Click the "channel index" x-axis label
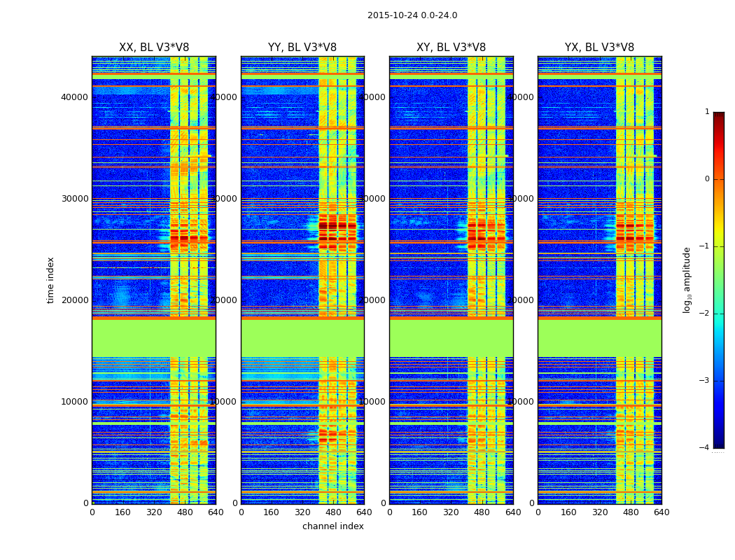 tap(333, 526)
